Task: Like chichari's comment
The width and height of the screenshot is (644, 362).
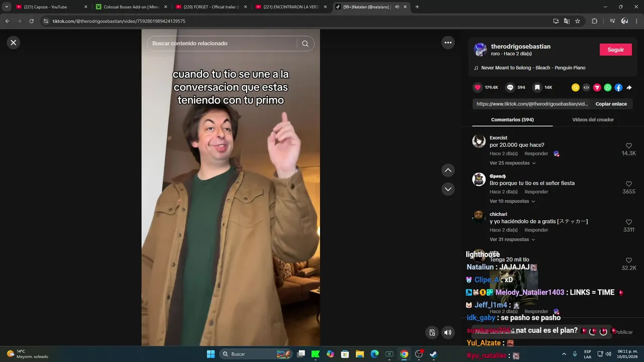Action: point(629,222)
